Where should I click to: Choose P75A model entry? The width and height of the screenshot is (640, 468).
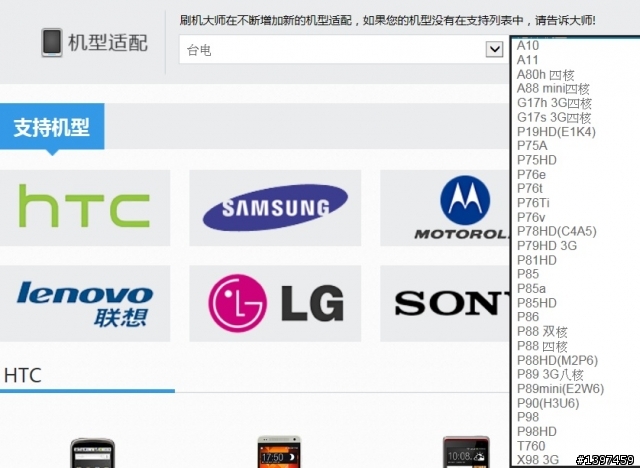pos(532,146)
